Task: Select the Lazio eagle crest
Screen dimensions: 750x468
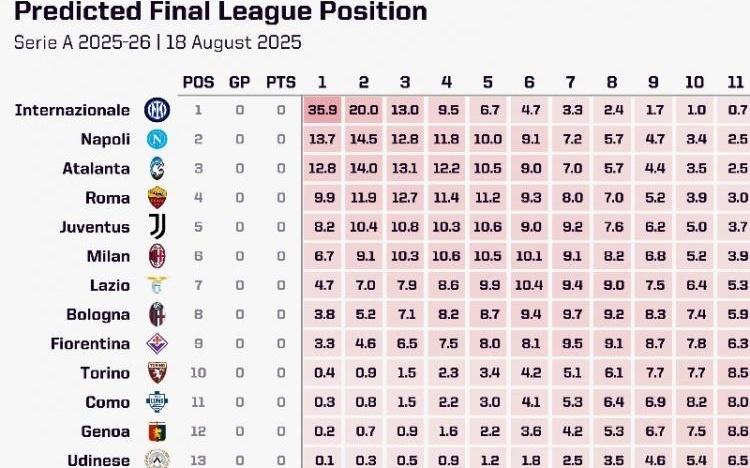Action: [x=157, y=285]
